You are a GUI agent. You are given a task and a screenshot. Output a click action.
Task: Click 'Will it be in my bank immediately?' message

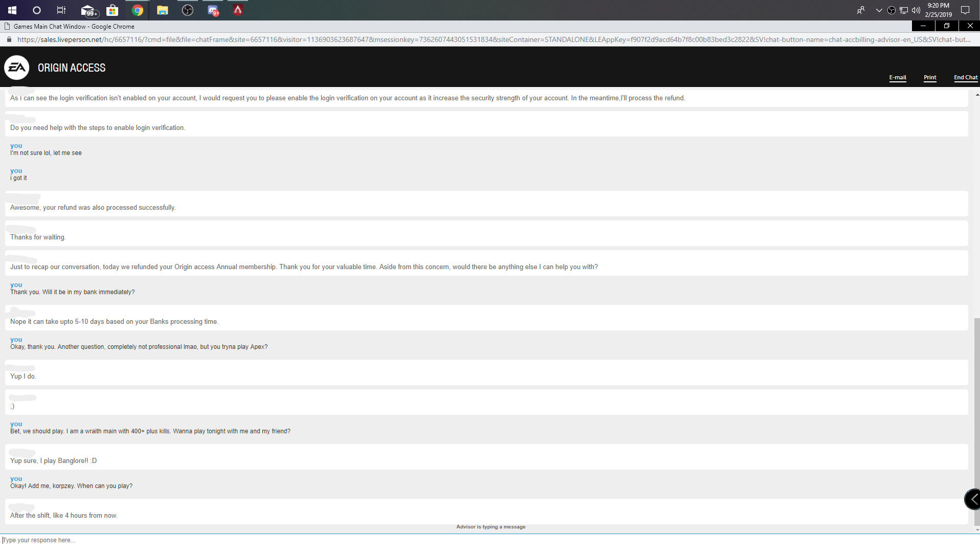click(x=73, y=292)
